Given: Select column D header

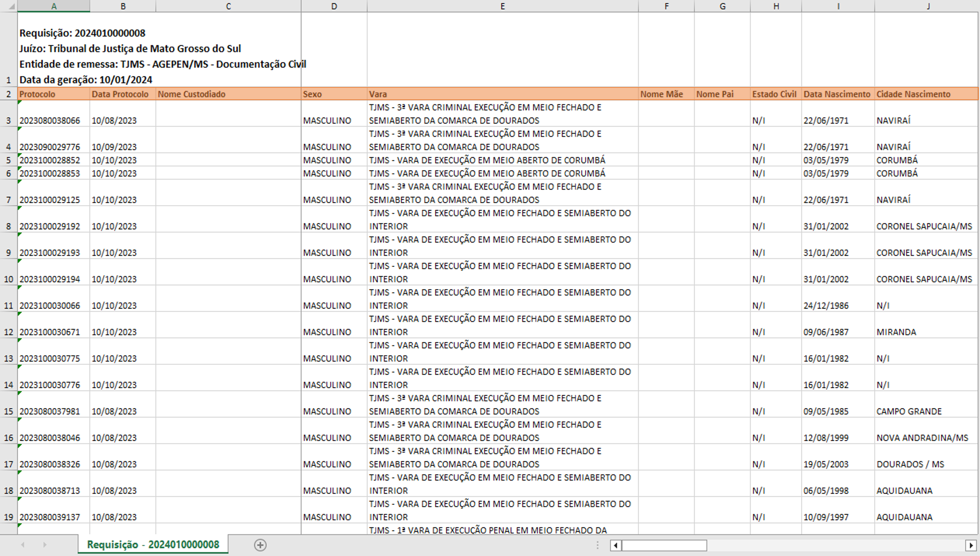Looking at the screenshot, I should pyautogui.click(x=334, y=6).
